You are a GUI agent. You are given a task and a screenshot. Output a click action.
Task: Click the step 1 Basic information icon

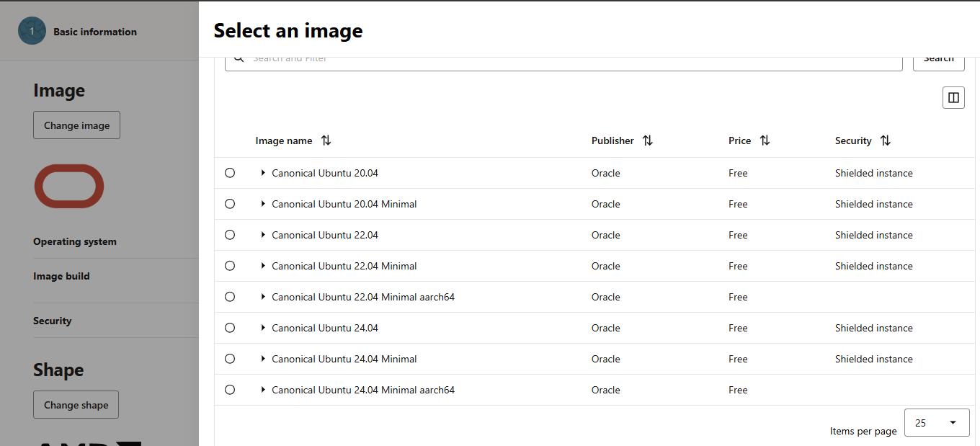(x=32, y=32)
